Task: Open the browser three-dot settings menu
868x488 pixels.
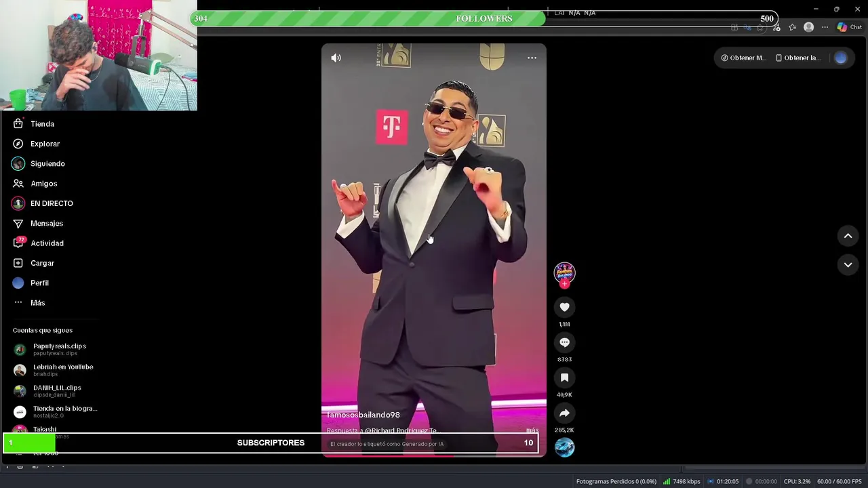Action: click(x=825, y=27)
